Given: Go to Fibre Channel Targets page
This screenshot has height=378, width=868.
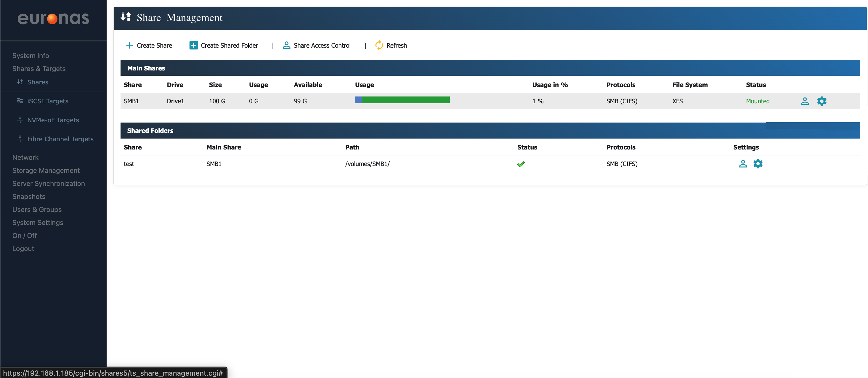Looking at the screenshot, I should [60, 139].
